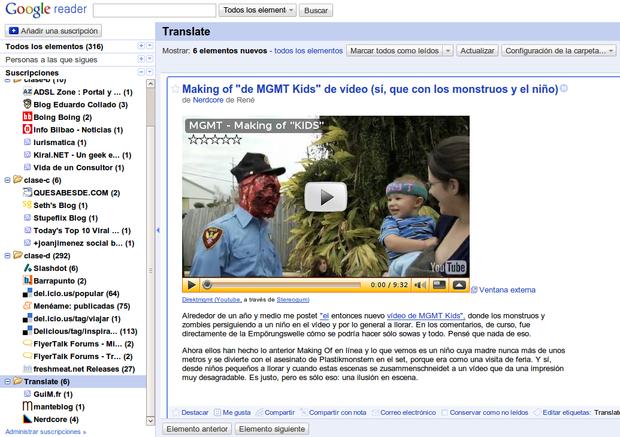Click Añadir una suscripción button
This screenshot has height=437, width=620.
pyautogui.click(x=53, y=30)
